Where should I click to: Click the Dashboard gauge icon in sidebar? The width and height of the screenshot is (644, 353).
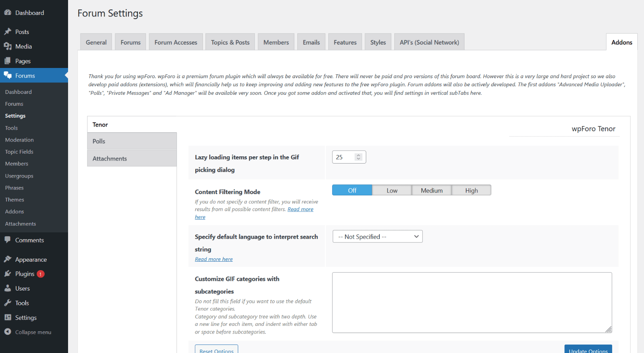tap(8, 13)
